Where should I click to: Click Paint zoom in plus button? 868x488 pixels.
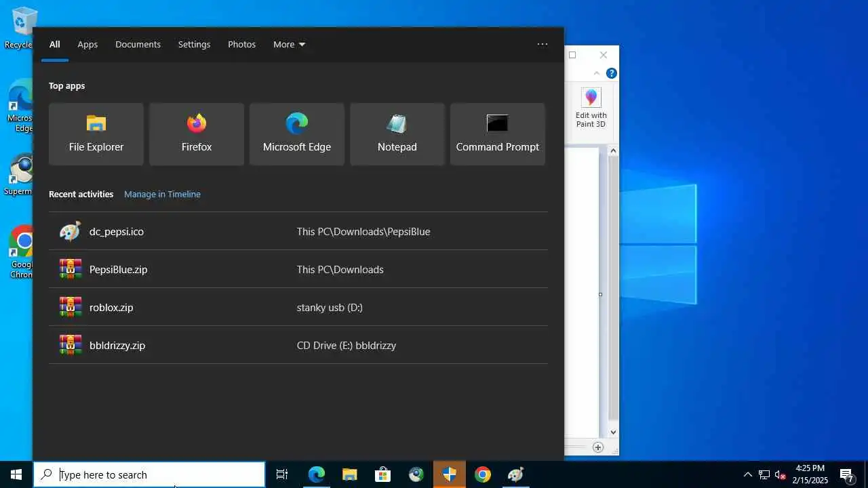(x=598, y=447)
